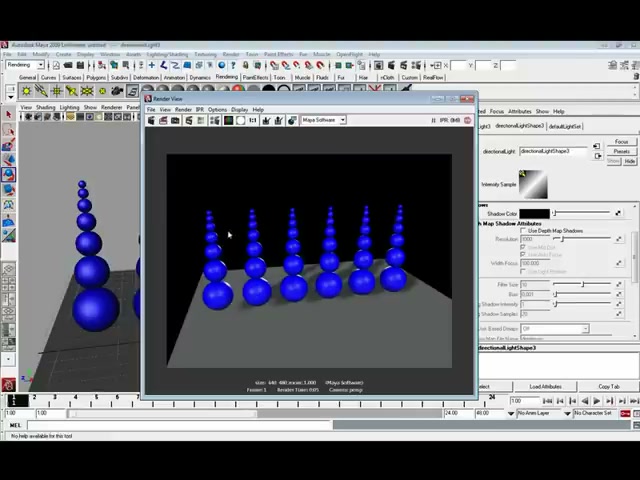This screenshot has height=480, width=640.
Task: Click the camera shelf icon
Action: (117, 91)
